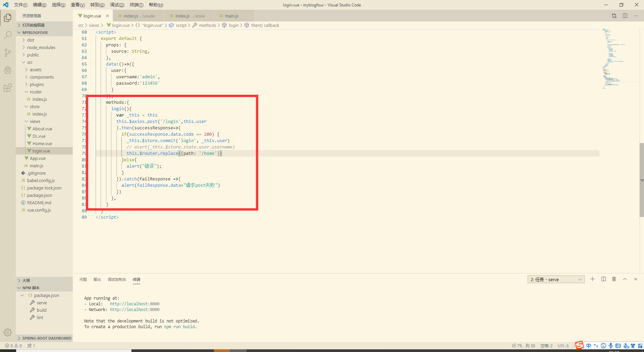Toggle the 中 Chinese input mode indicator

click(x=589, y=346)
